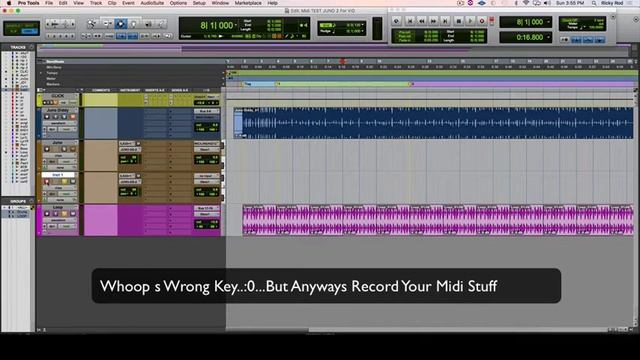
Task: Select the Juno Dolay audio clip
Action: pyautogui.click(x=433, y=123)
